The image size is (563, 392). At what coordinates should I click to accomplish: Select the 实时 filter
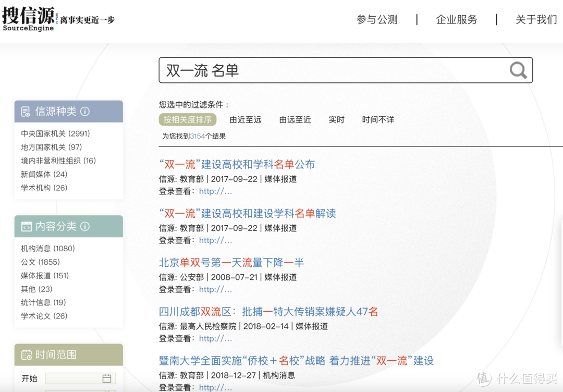[x=336, y=119]
